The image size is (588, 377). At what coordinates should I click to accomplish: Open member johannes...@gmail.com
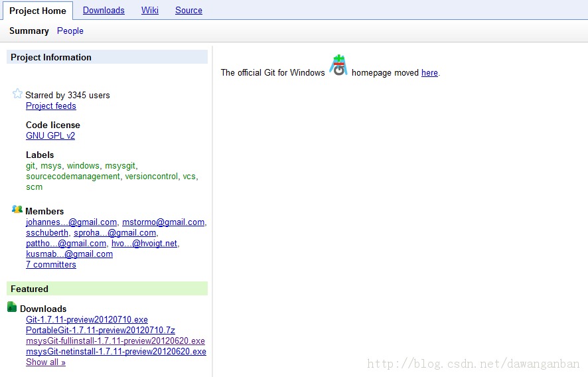(x=71, y=222)
